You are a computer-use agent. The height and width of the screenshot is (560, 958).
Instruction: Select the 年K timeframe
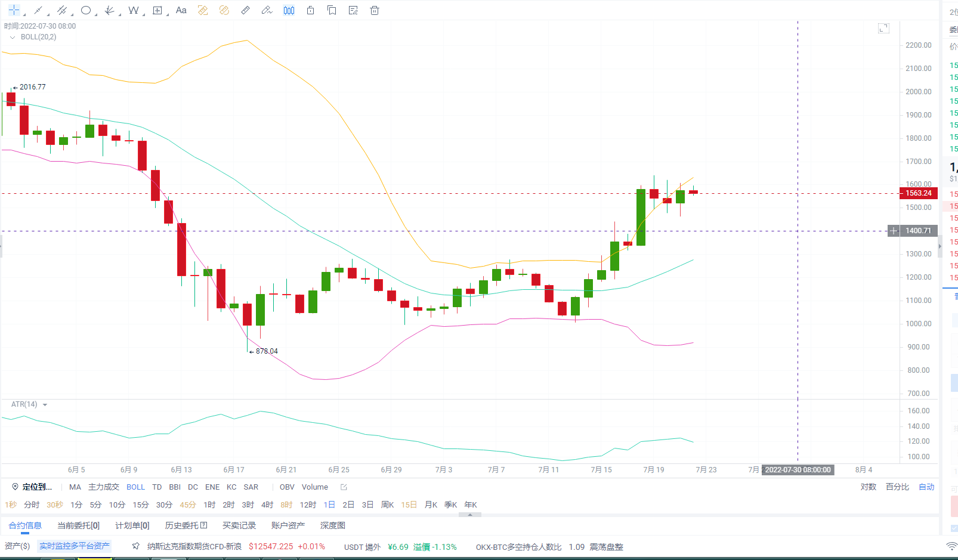(x=471, y=505)
